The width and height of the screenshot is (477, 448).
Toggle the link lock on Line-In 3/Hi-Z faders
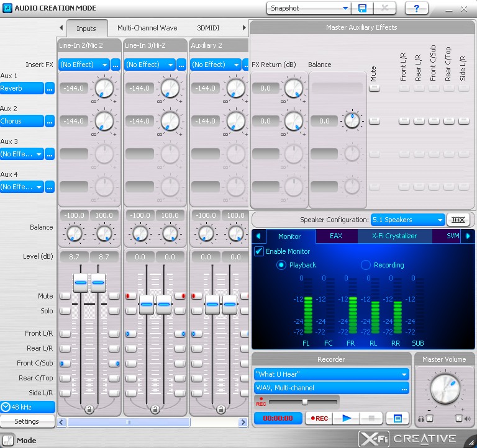155,410
